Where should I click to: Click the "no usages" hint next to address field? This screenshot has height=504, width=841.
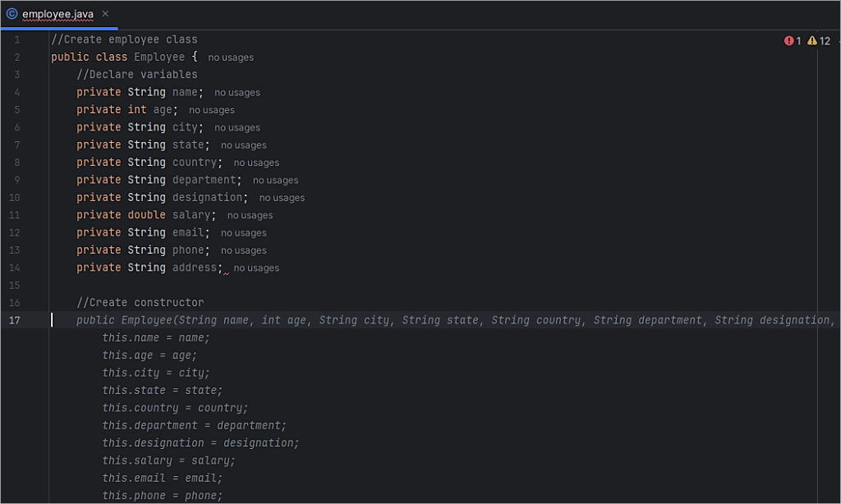tap(255, 268)
